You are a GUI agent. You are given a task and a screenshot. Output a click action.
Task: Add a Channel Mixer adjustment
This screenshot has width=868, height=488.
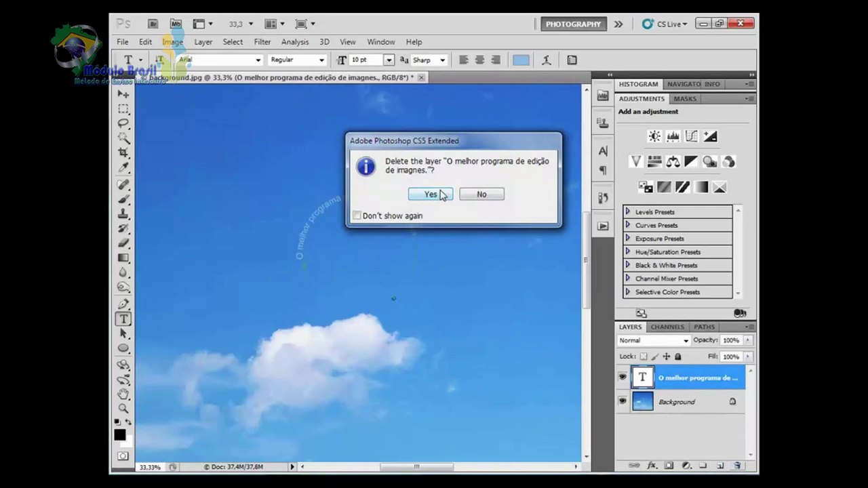pos(728,161)
